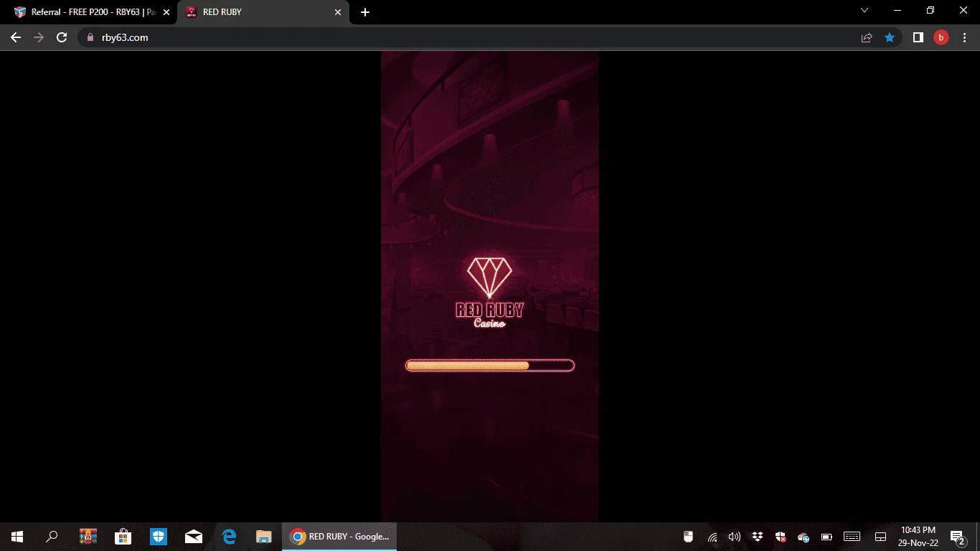Open Windows Security shield taskbar icon

coord(158,536)
